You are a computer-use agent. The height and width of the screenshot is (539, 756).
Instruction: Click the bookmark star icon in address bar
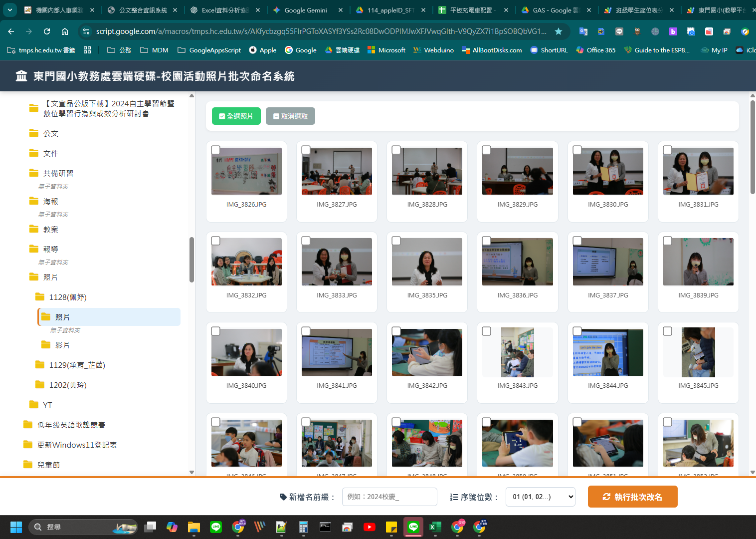pyautogui.click(x=559, y=31)
